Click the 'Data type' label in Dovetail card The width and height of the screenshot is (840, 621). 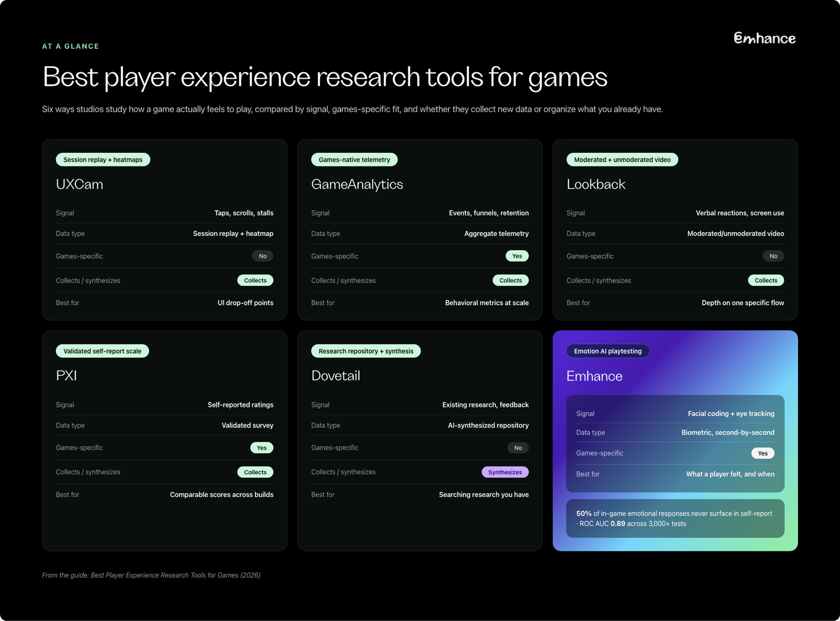click(325, 425)
